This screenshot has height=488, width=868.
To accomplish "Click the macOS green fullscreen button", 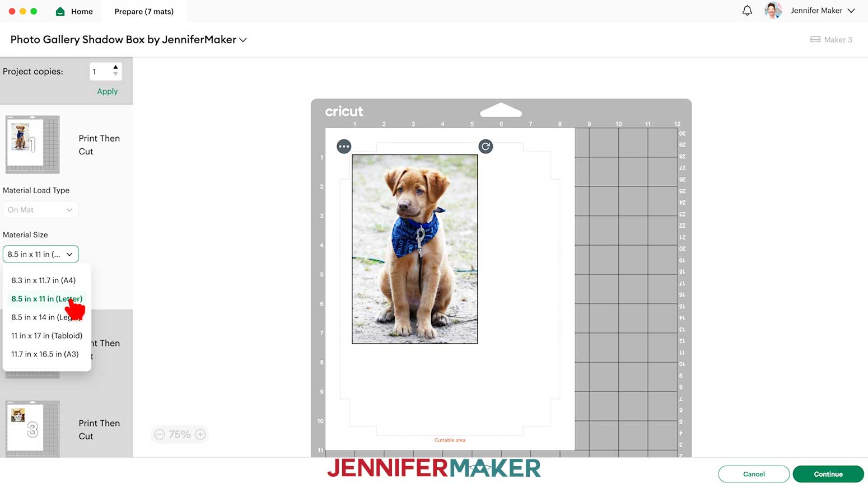I will (34, 11).
